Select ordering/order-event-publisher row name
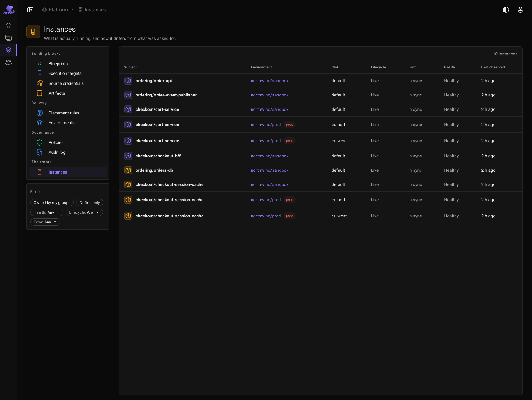Image resolution: width=532 pixels, height=400 pixels. pyautogui.click(x=166, y=95)
